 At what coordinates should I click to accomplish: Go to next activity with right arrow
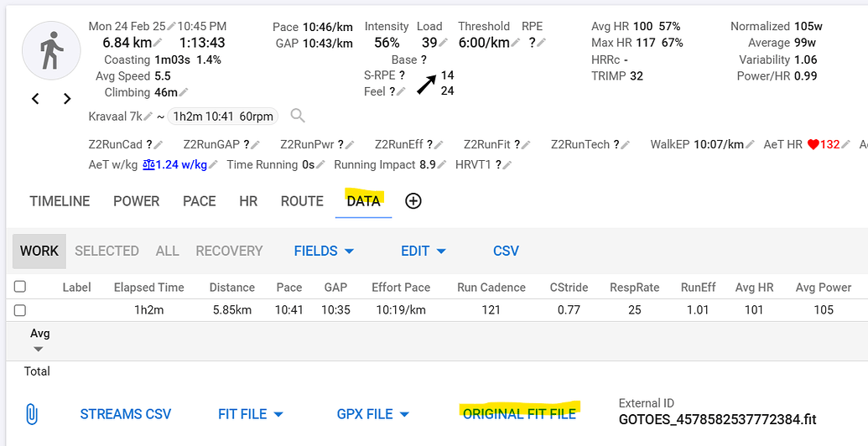point(67,99)
